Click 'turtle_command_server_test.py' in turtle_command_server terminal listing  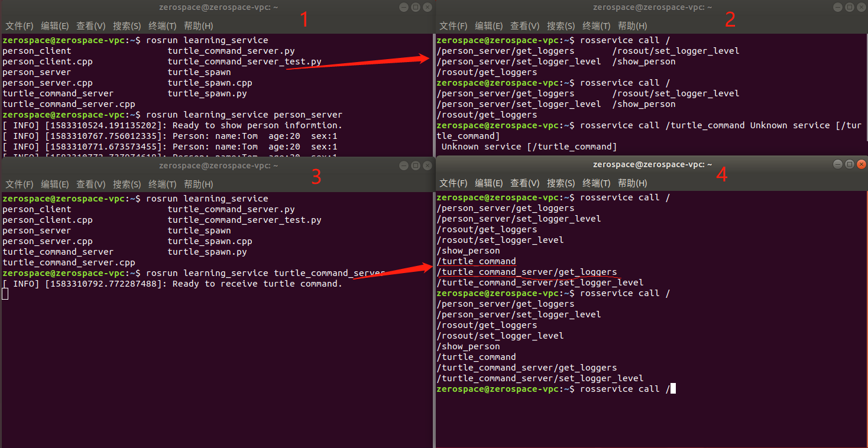244,220
